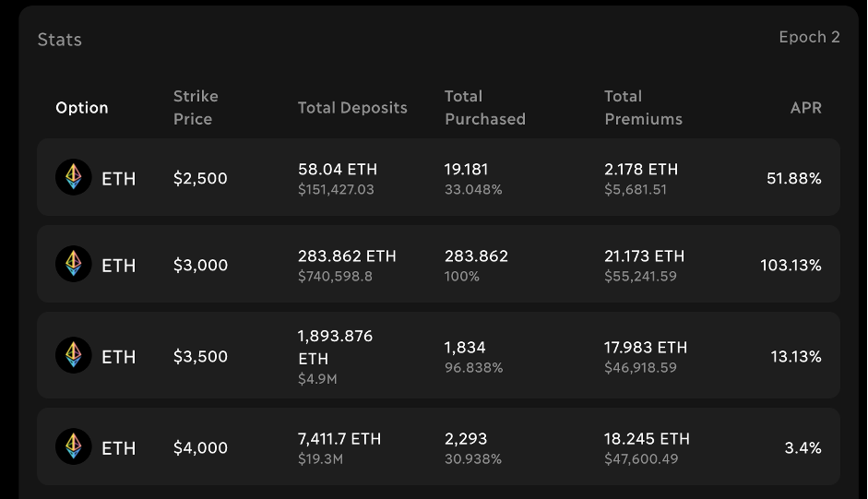868x499 pixels.
Task: Sort by Total Deposits column header
Action: click(352, 108)
